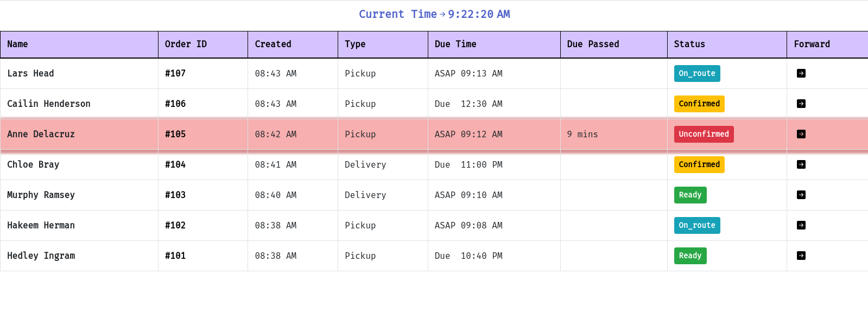868x325 pixels.
Task: Forward Murphy Ramsey's order #103
Action: click(801, 195)
